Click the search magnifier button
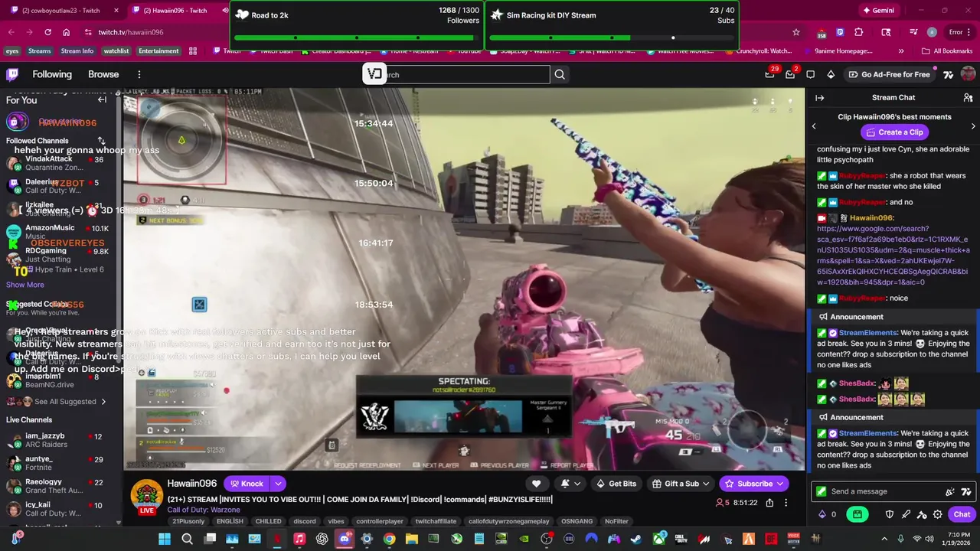This screenshot has height=551, width=980. pyautogui.click(x=560, y=74)
